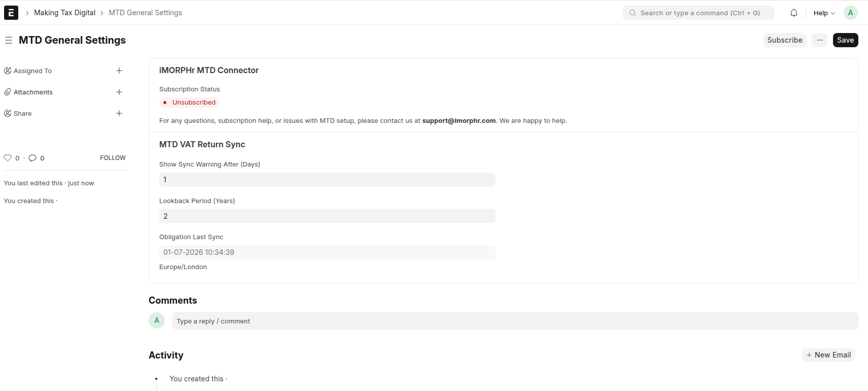868x391 pixels.
Task: Click the Comments heading
Action: 172,301
